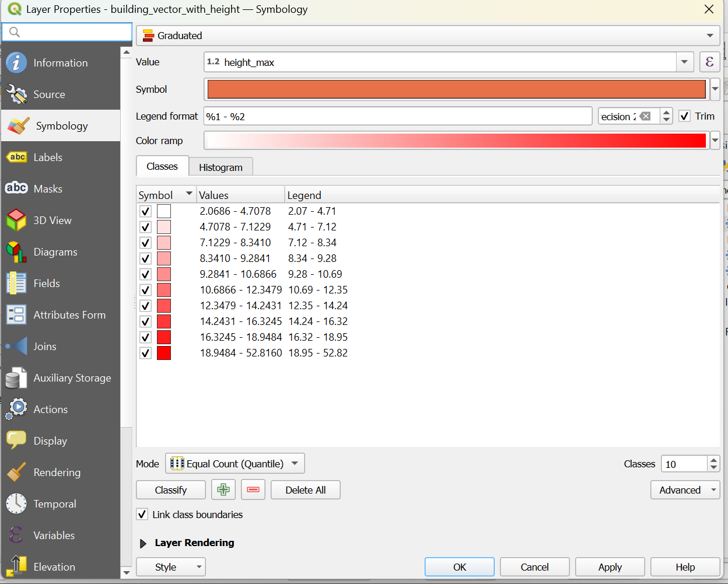Click the orange Symbol color bar

457,89
